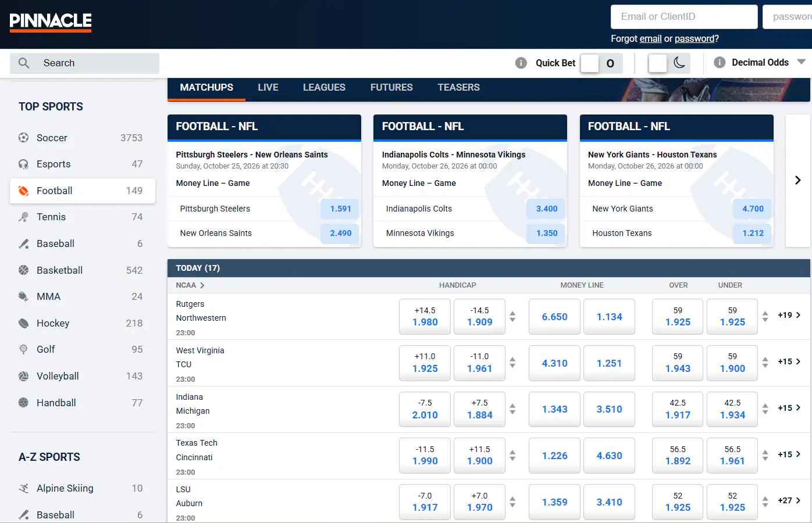Click the Pinnacle logo
Viewport: 812px width, 523px height.
[51, 22]
